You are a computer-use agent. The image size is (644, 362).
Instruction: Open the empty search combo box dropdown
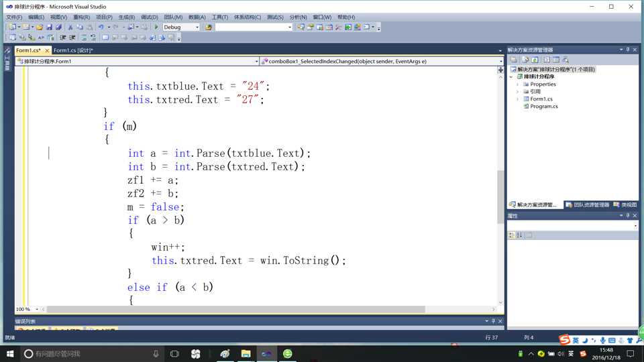click(x=290, y=27)
